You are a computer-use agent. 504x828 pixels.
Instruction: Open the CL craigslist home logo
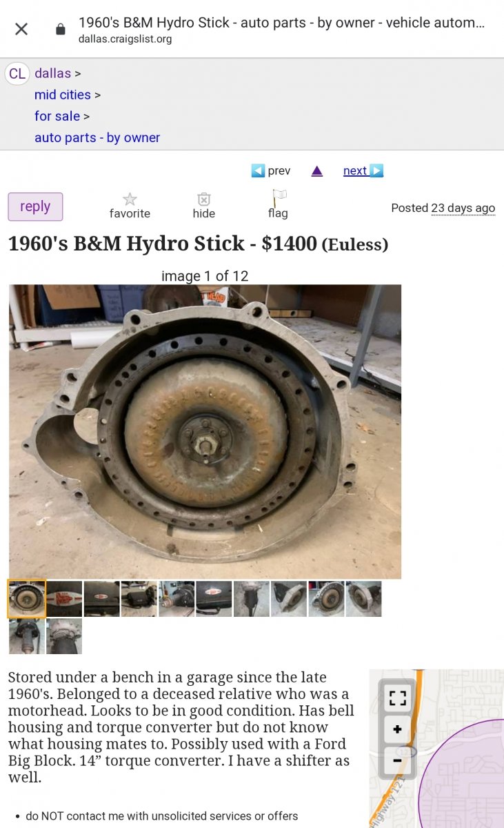(17, 73)
